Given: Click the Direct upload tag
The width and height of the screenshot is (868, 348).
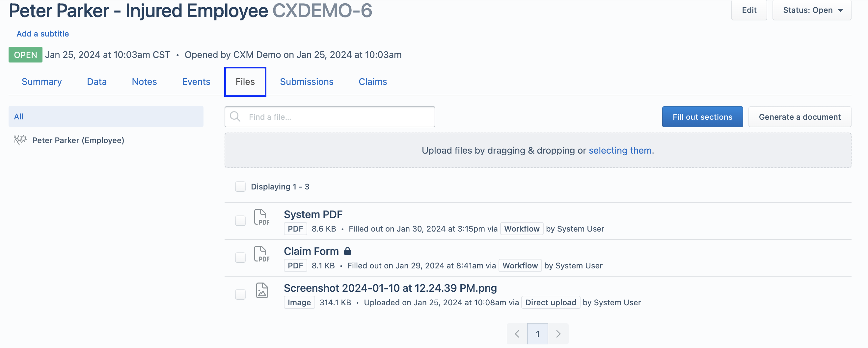Looking at the screenshot, I should (551, 303).
